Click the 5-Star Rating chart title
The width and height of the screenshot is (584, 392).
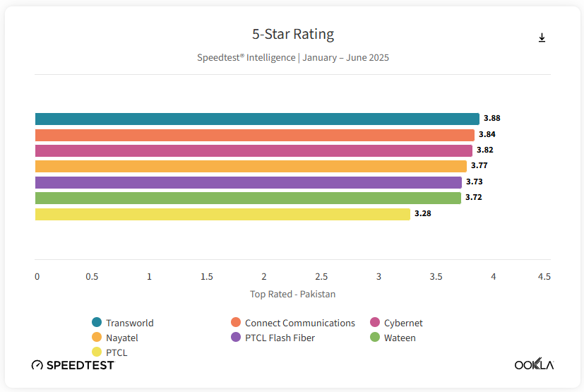tap(293, 34)
